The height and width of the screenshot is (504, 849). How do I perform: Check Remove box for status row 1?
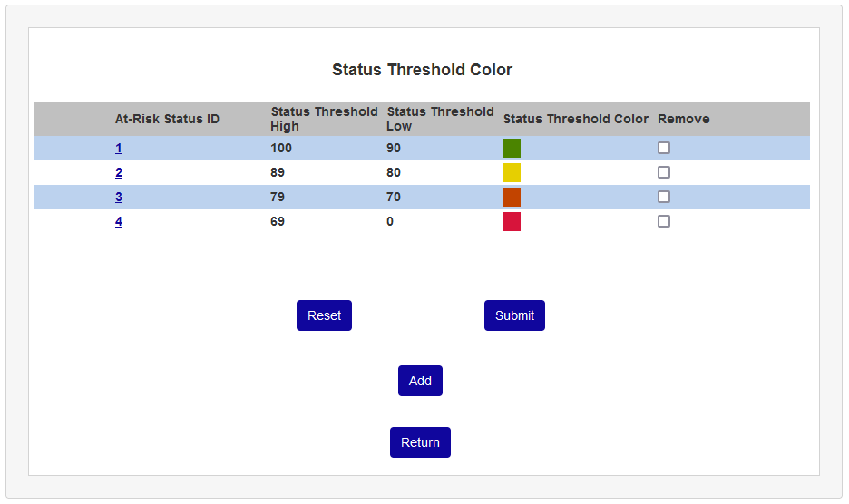click(664, 148)
